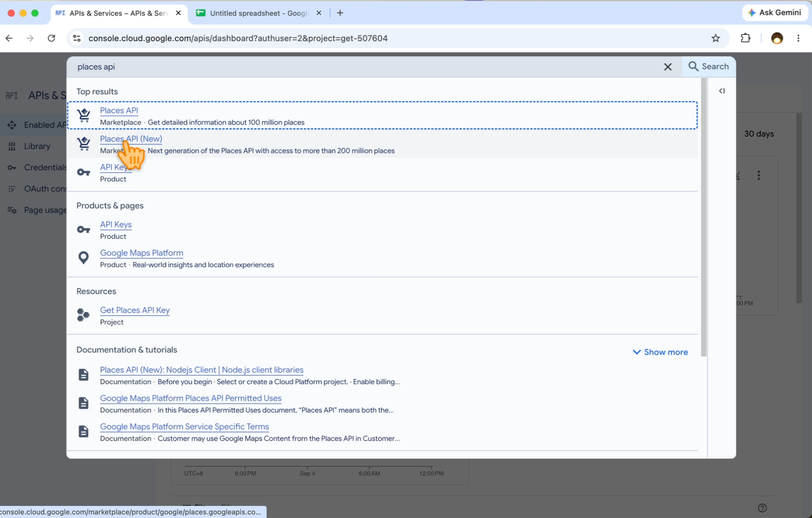Open the Get Places API Key project

point(135,310)
